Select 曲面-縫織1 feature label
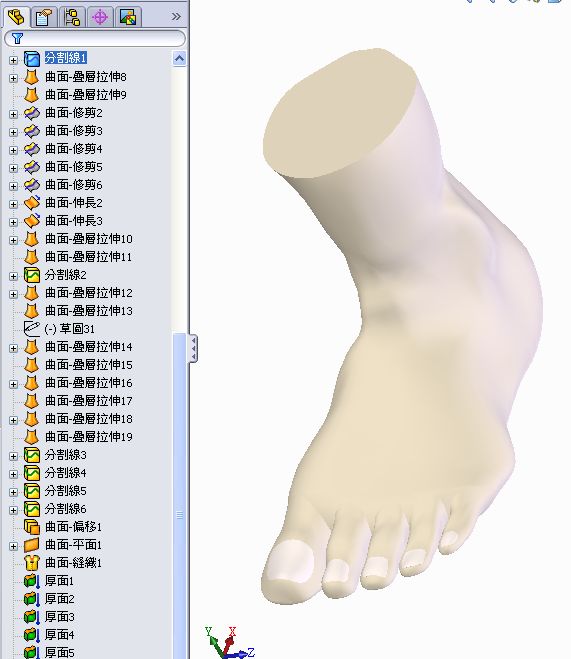This screenshot has height=659, width=571. point(74,563)
